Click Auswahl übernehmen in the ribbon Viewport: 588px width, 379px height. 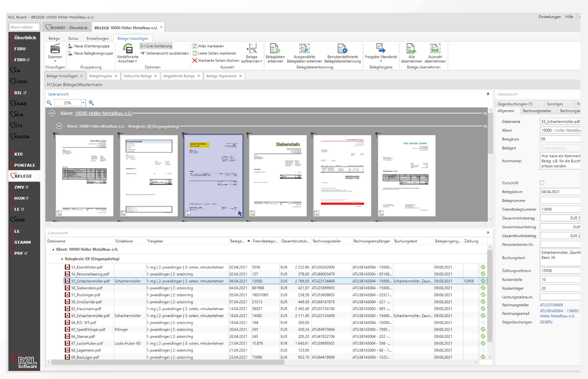click(436, 53)
